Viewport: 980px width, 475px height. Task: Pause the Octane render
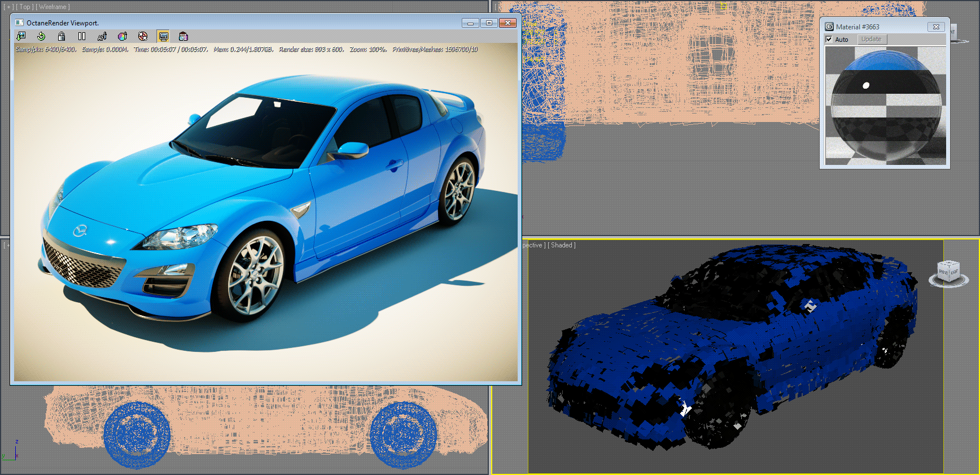pos(82,36)
